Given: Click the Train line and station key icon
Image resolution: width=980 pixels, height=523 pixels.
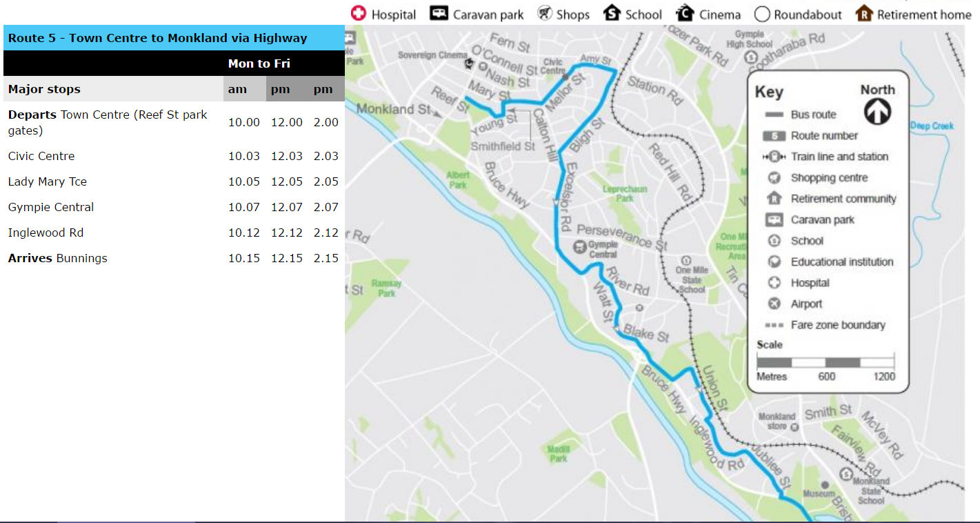Looking at the screenshot, I should (x=774, y=157).
